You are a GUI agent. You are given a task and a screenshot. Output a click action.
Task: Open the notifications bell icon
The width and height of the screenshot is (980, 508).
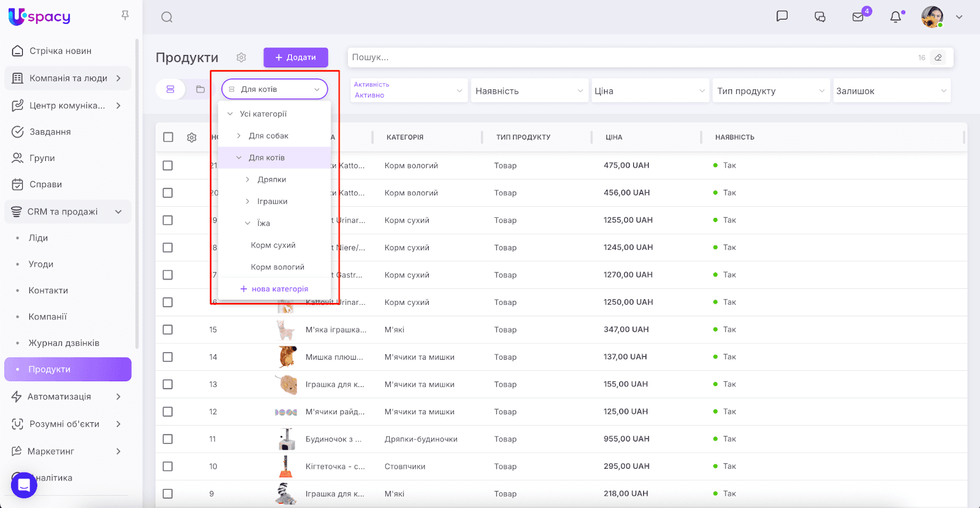click(895, 17)
